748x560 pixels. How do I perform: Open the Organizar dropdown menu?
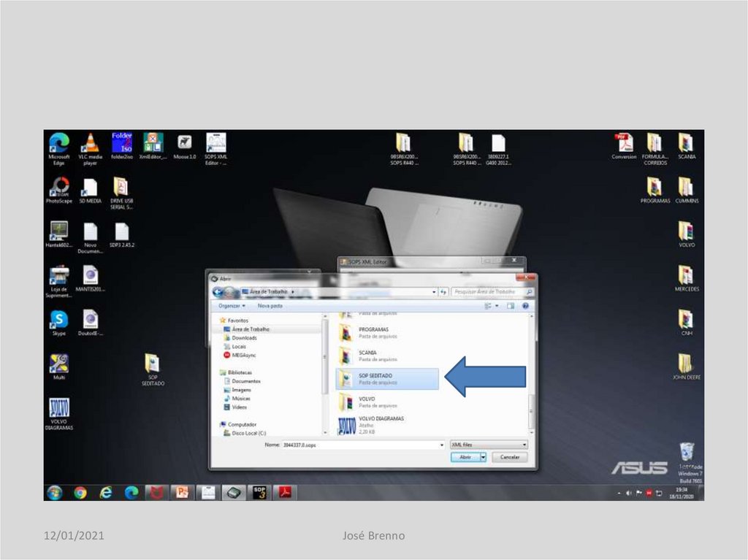pos(232,306)
